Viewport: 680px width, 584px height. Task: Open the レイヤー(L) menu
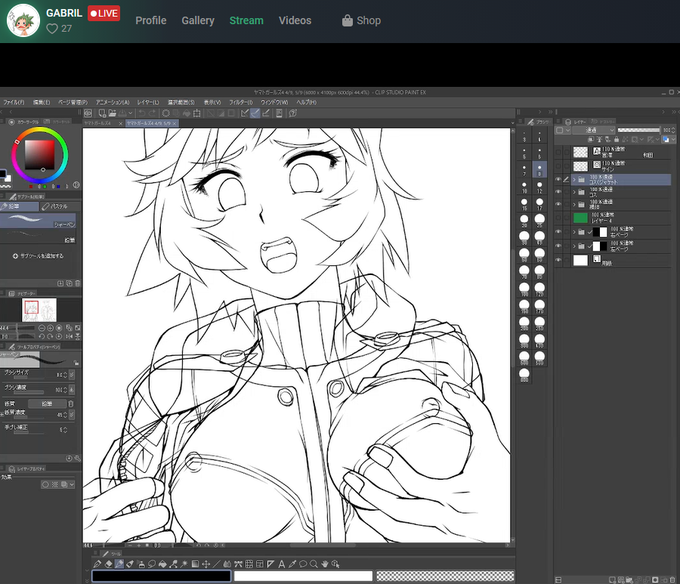click(x=148, y=102)
